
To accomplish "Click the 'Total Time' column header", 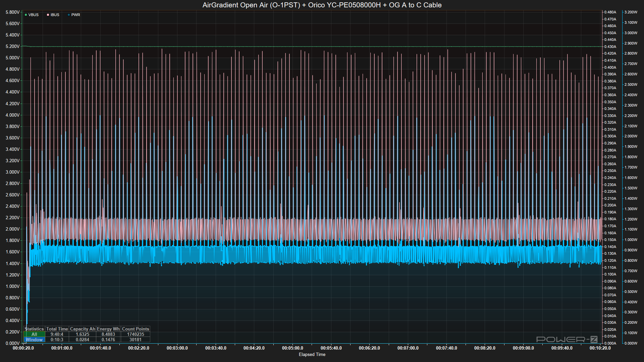I will tap(57, 329).
